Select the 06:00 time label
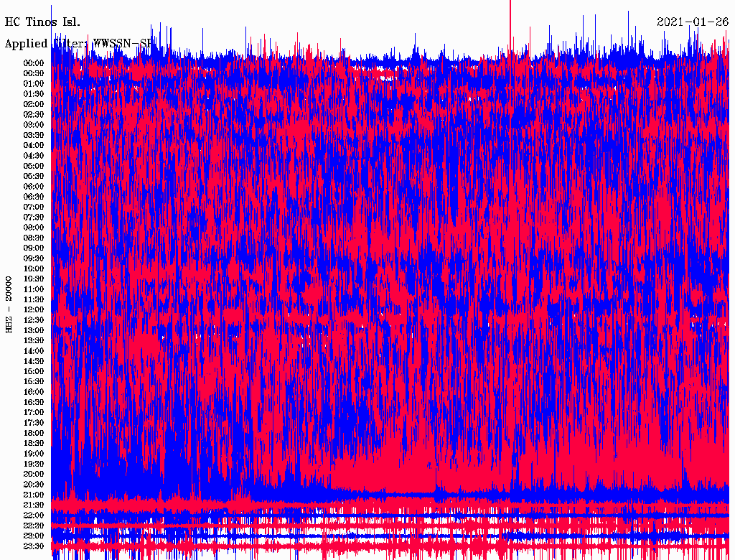The width and height of the screenshot is (735, 560). (x=33, y=187)
